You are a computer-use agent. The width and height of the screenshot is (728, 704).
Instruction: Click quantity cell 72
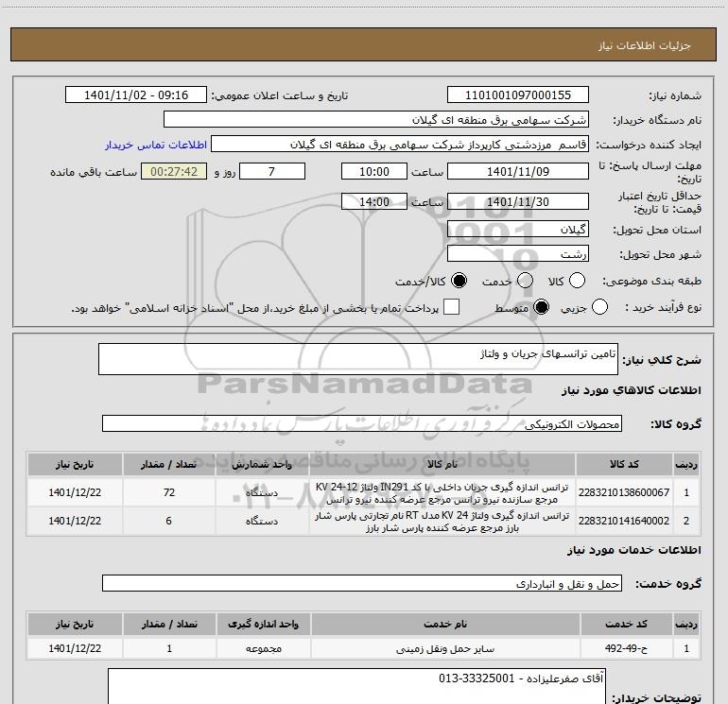pos(169,493)
